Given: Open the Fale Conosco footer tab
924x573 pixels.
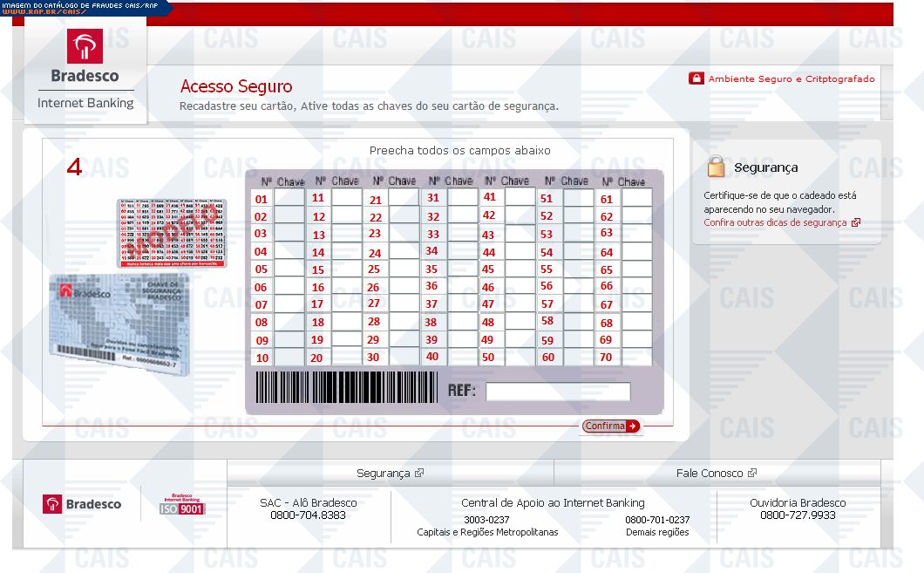Looking at the screenshot, I should pyautogui.click(x=710, y=473).
